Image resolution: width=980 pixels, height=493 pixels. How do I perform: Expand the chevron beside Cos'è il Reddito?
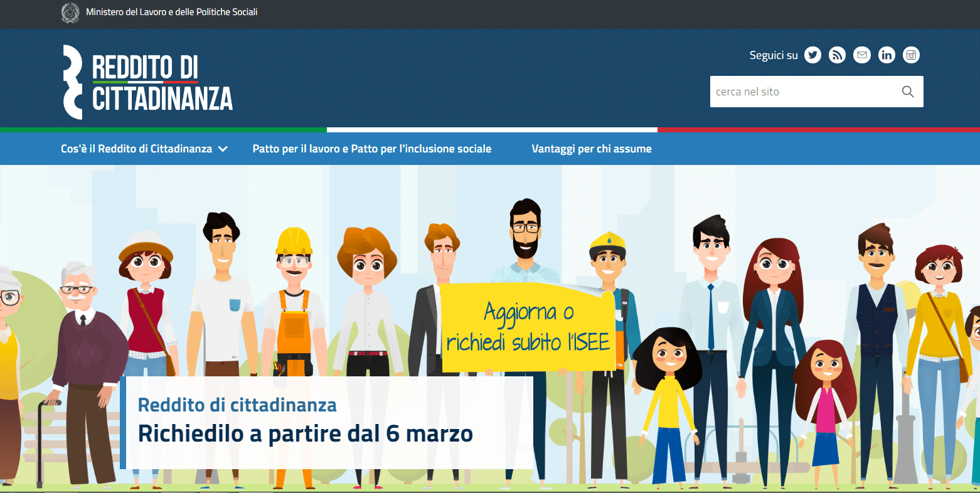click(223, 149)
